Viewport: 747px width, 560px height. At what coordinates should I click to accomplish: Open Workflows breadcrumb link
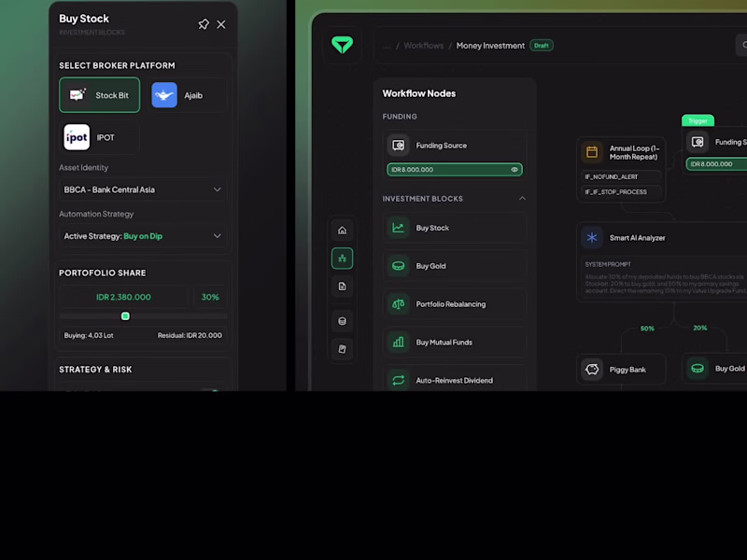[x=424, y=46]
